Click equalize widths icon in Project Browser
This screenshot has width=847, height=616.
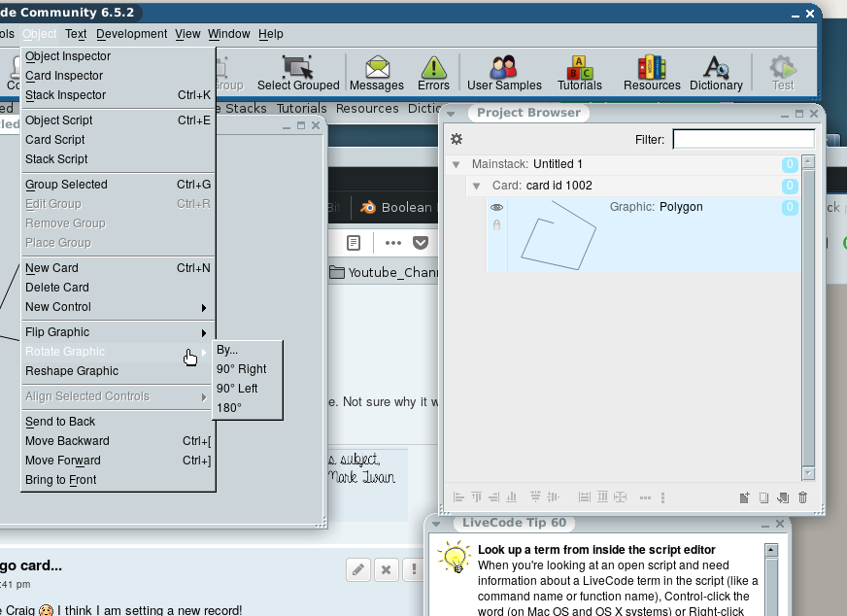(585, 497)
